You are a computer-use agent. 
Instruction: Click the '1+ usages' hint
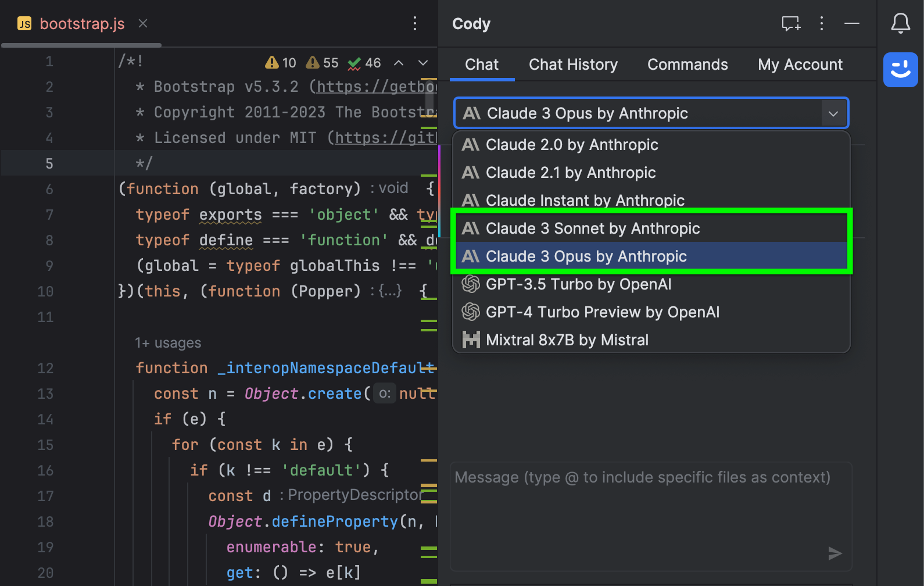tap(168, 343)
